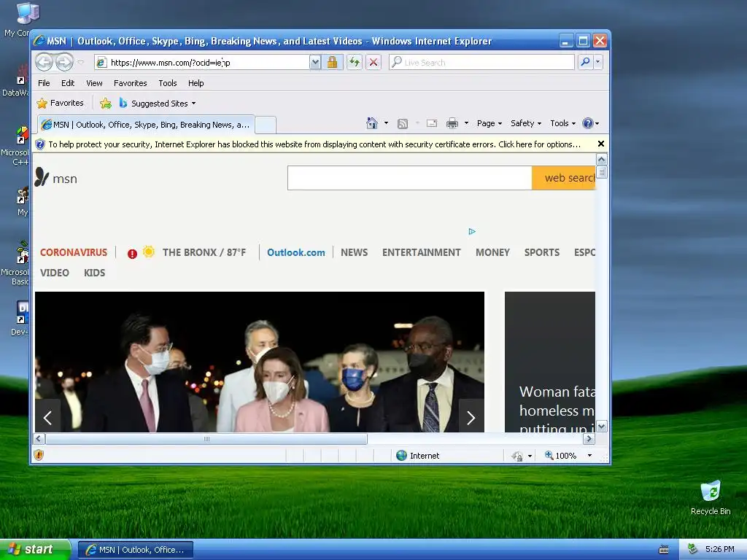The image size is (747, 560).
Task: Click the Internet zone globe icon
Action: (x=401, y=455)
